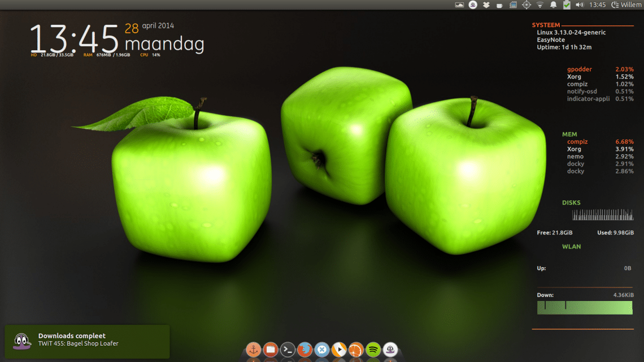Click 'Uptime: 1d 1h 32m' line
Image resolution: width=644 pixels, height=362 pixels.
click(564, 47)
